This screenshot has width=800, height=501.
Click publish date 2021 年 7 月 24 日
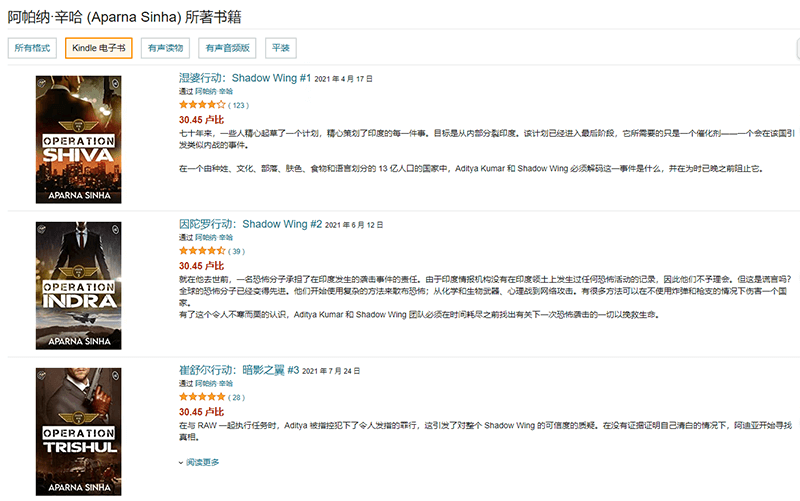point(331,371)
